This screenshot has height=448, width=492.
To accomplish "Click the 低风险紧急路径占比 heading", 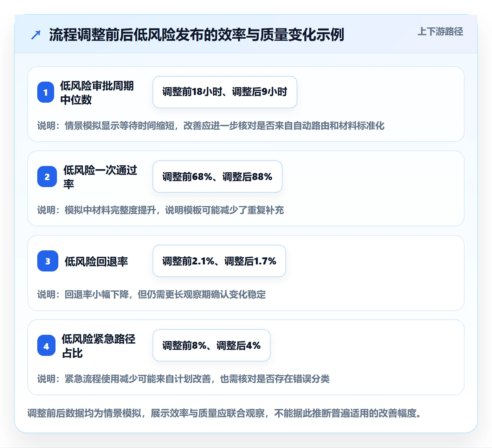I will pyautogui.click(x=98, y=346).
